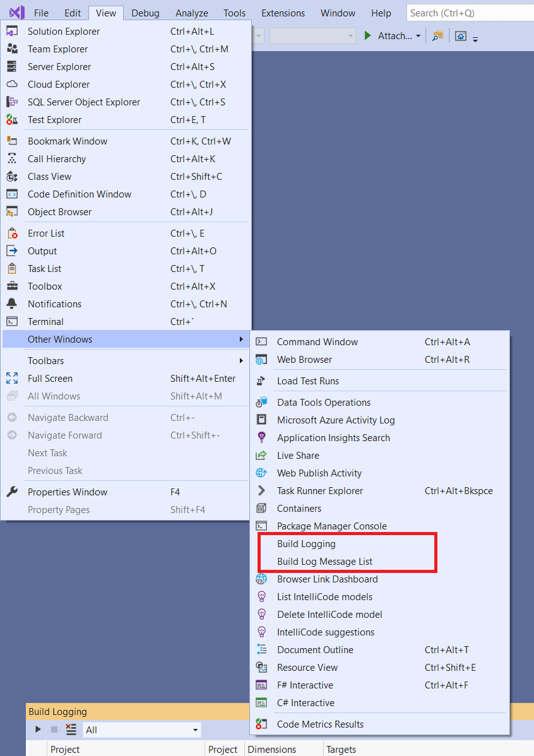Click the Test Explorer icon in the View menu

pos(13,119)
